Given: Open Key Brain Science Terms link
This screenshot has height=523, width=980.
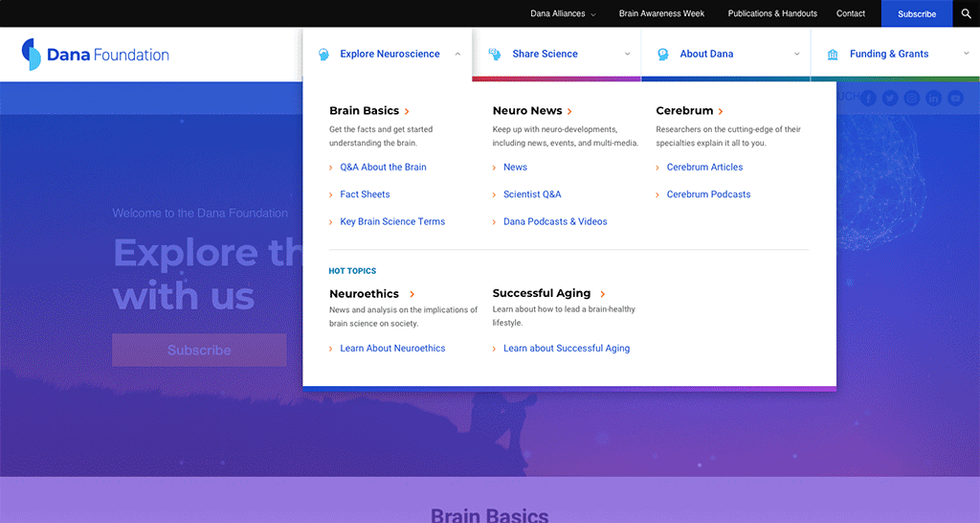Looking at the screenshot, I should tap(392, 221).
